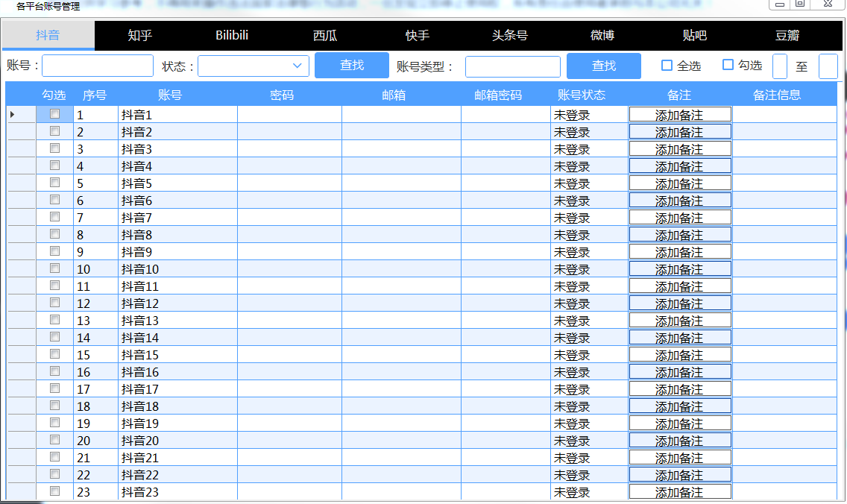The height and width of the screenshot is (504, 847).
Task: Select the account cell 抖音11
Action: click(x=177, y=286)
